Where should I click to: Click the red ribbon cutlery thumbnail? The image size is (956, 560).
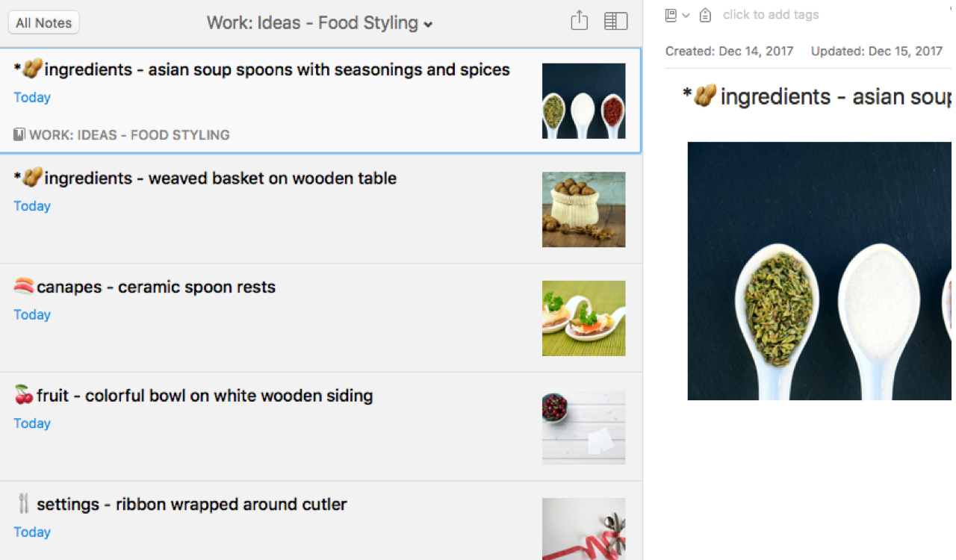(583, 529)
